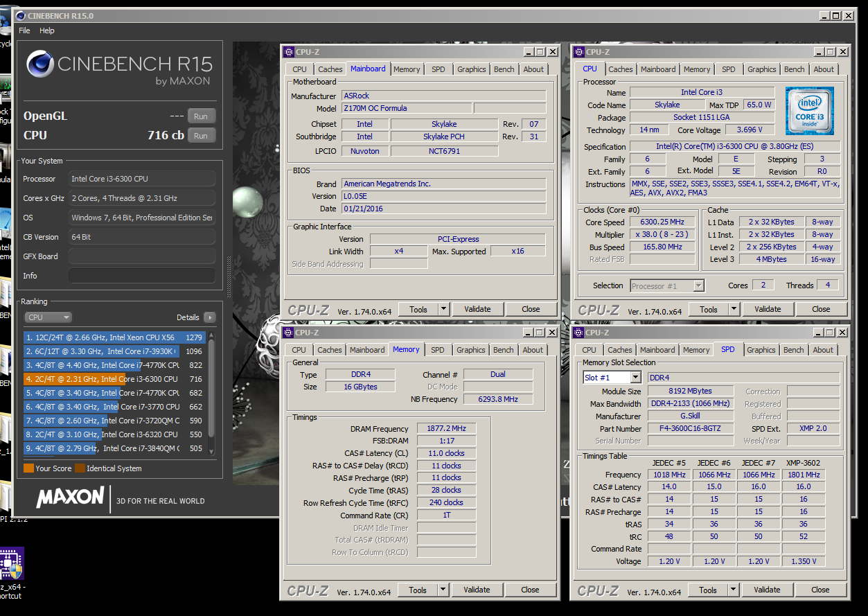868x616 pixels.
Task: Click the motherboard model Z170M OC Formula
Action: point(406,108)
